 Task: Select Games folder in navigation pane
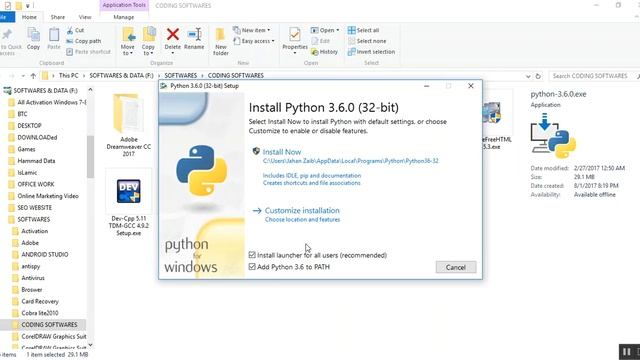tap(26, 149)
